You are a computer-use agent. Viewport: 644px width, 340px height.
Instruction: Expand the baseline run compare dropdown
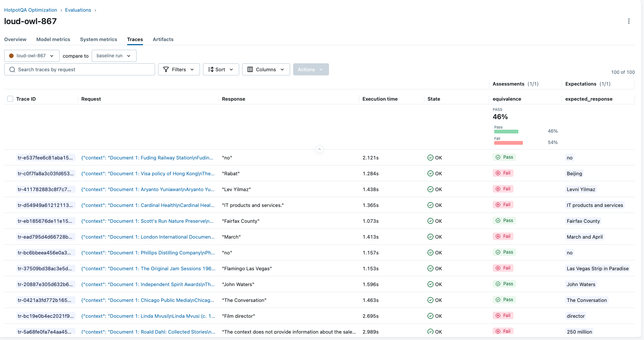(114, 56)
